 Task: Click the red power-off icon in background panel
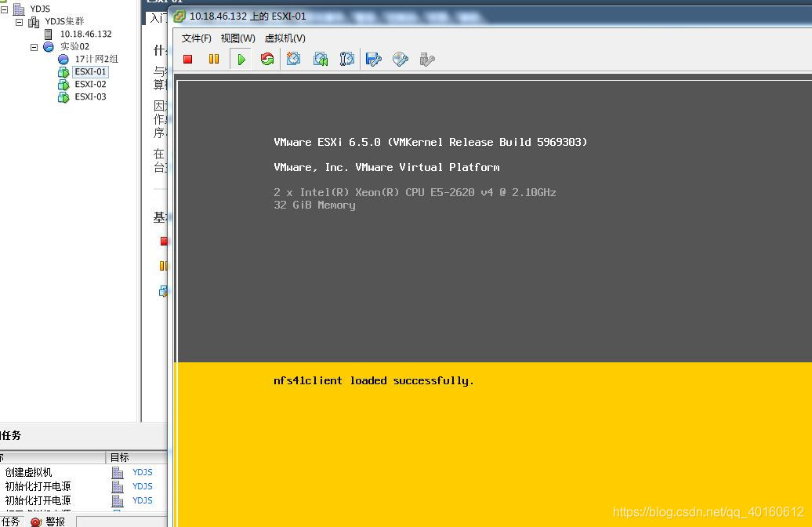click(x=164, y=241)
